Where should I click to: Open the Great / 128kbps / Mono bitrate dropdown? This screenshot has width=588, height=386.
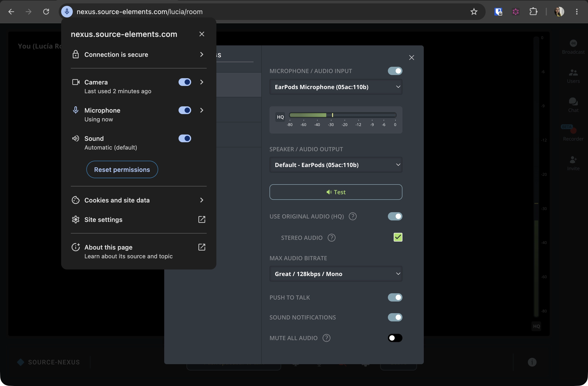(336, 274)
